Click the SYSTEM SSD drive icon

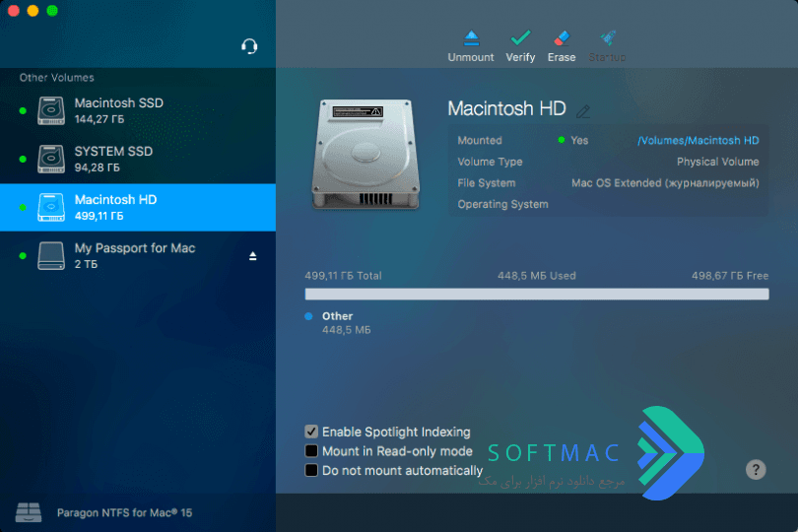51,159
